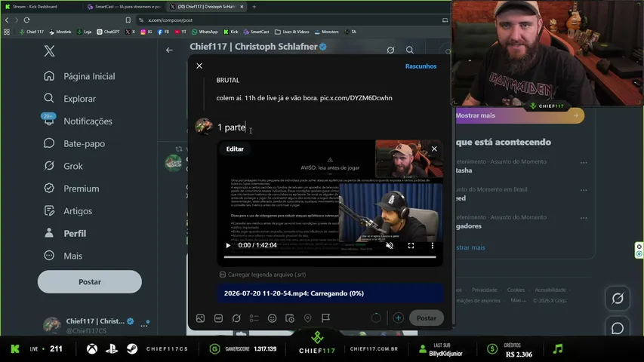Open the X logo home icon

click(49, 51)
